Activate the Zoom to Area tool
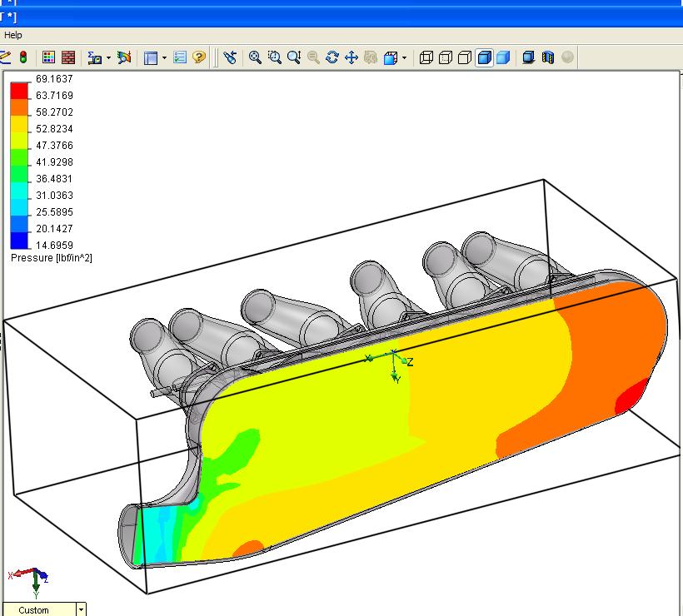This screenshot has width=683, height=616. 274,57
